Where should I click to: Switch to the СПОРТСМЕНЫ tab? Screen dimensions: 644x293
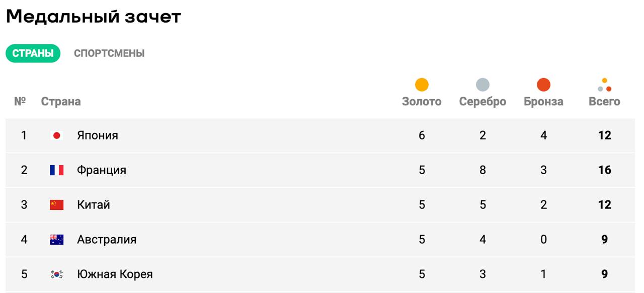[109, 53]
